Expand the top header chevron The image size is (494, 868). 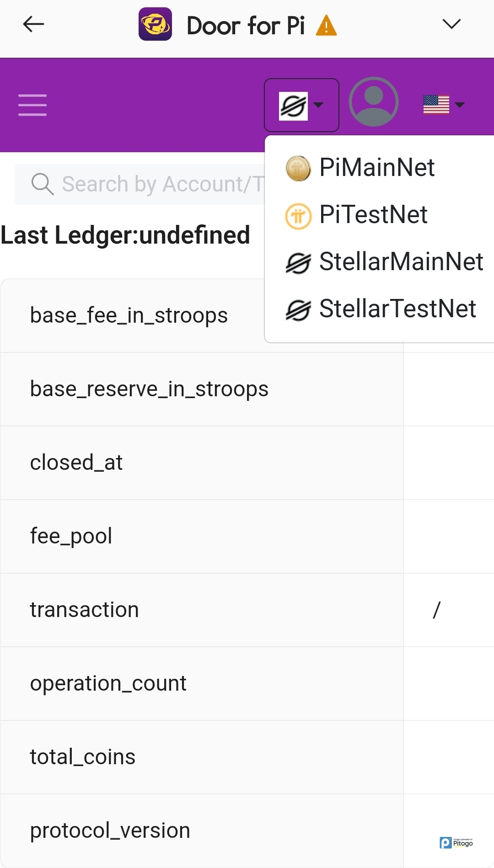[x=451, y=24]
